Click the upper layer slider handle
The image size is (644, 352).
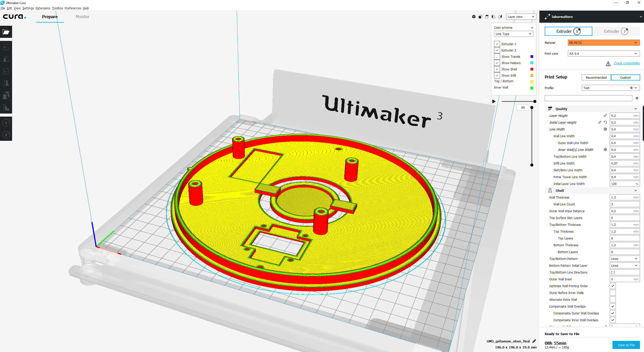pyautogui.click(x=532, y=107)
